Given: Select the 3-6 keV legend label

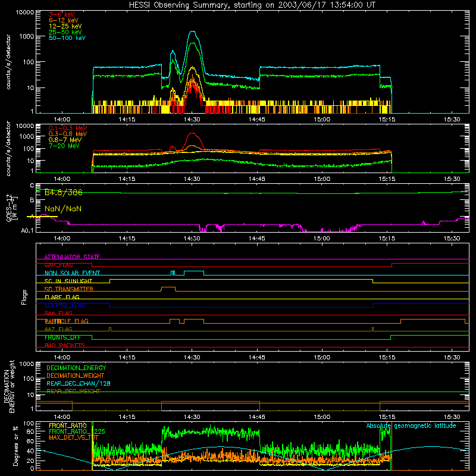Looking at the screenshot, I should tap(62, 14).
